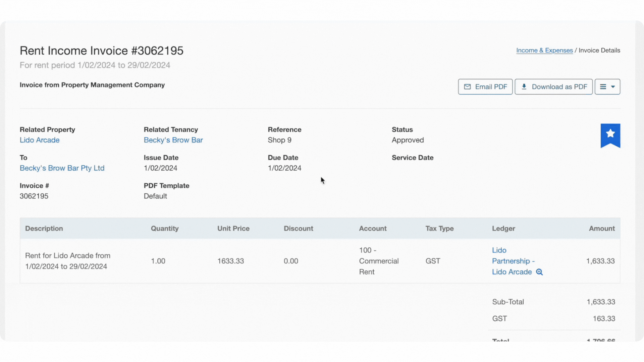Click the GST amount 163.33

[604, 319]
